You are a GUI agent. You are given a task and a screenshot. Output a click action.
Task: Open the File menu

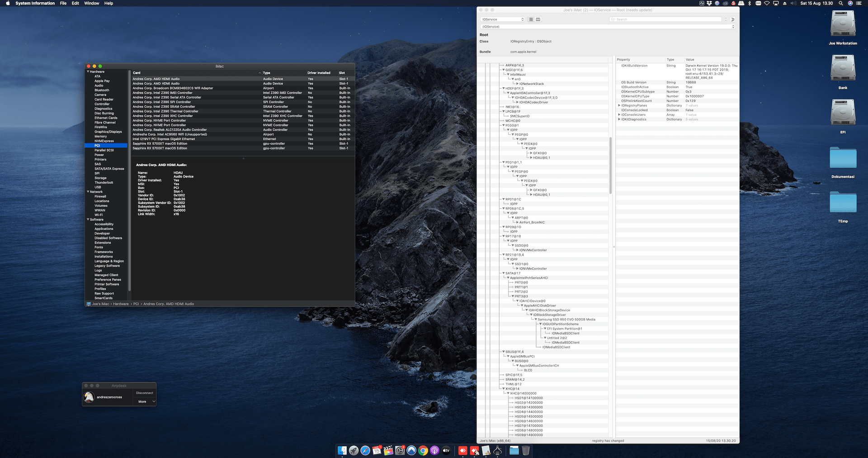[x=63, y=3]
